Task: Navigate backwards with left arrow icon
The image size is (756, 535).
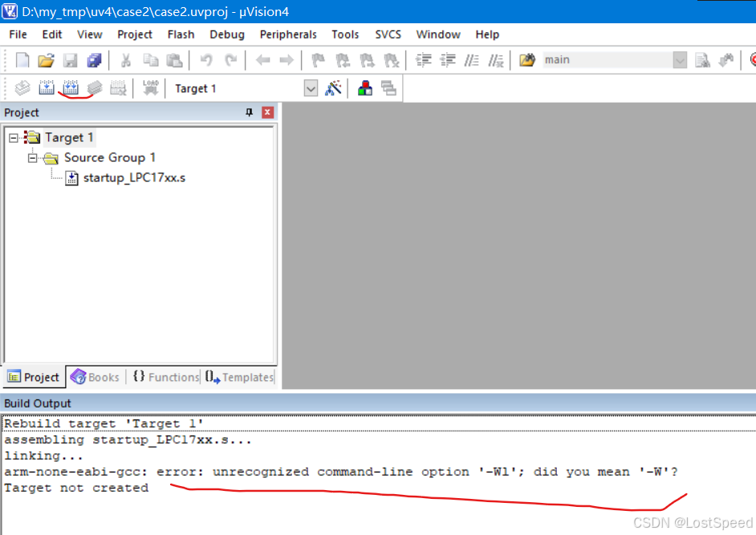Action: [x=262, y=60]
